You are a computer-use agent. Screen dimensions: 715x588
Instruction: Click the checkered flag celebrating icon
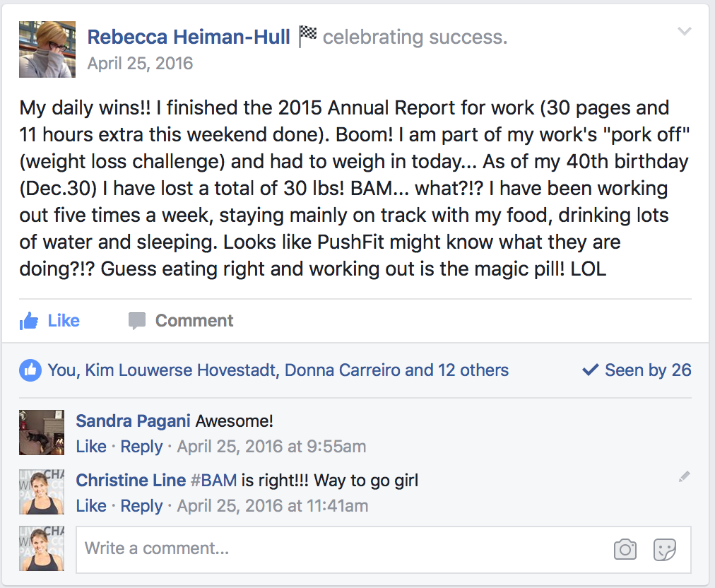point(307,37)
